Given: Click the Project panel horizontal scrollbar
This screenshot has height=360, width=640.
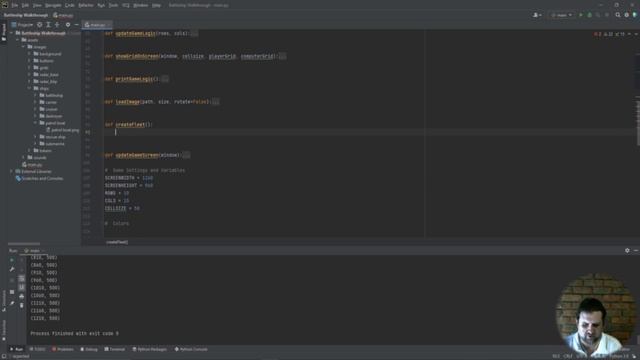Looking at the screenshot, I should point(24,244).
